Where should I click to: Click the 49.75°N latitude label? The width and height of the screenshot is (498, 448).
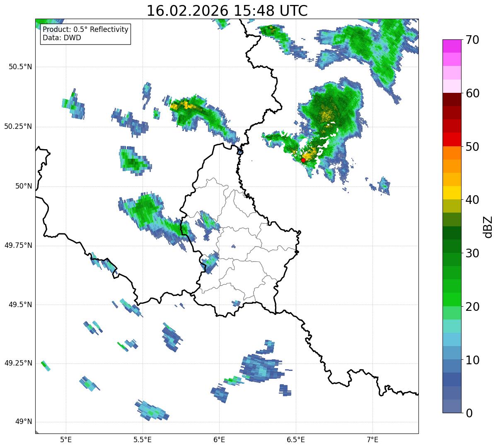pos(18,245)
